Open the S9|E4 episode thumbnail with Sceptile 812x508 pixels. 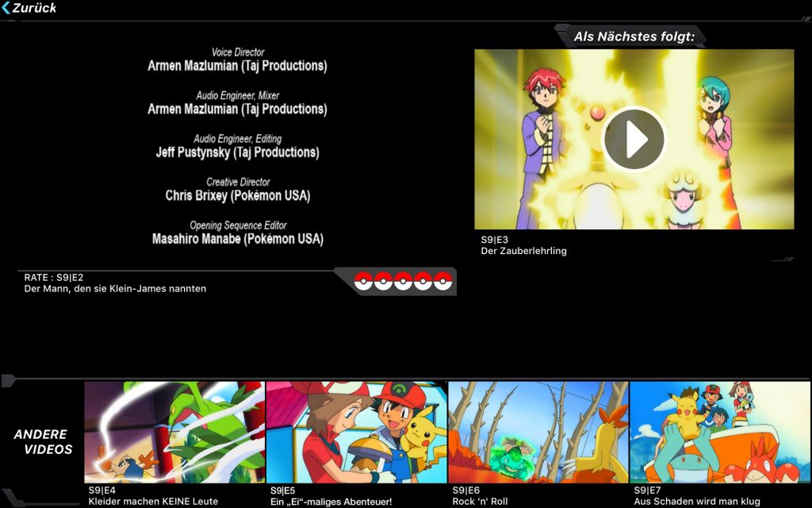[174, 432]
